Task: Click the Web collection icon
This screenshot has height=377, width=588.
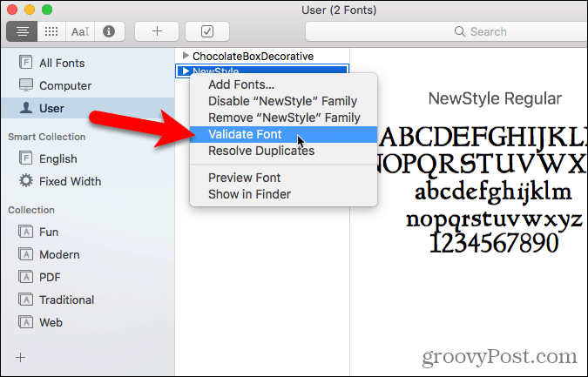Action: click(x=26, y=322)
